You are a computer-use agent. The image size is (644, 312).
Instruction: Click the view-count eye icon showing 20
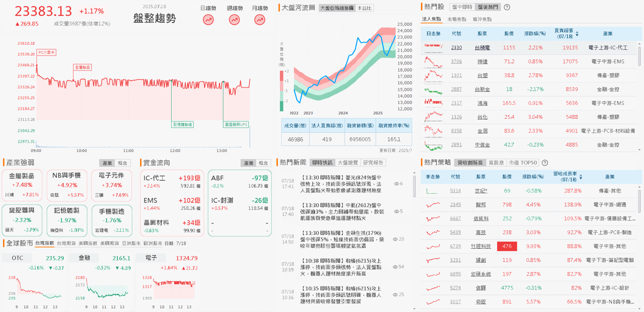click(x=395, y=239)
